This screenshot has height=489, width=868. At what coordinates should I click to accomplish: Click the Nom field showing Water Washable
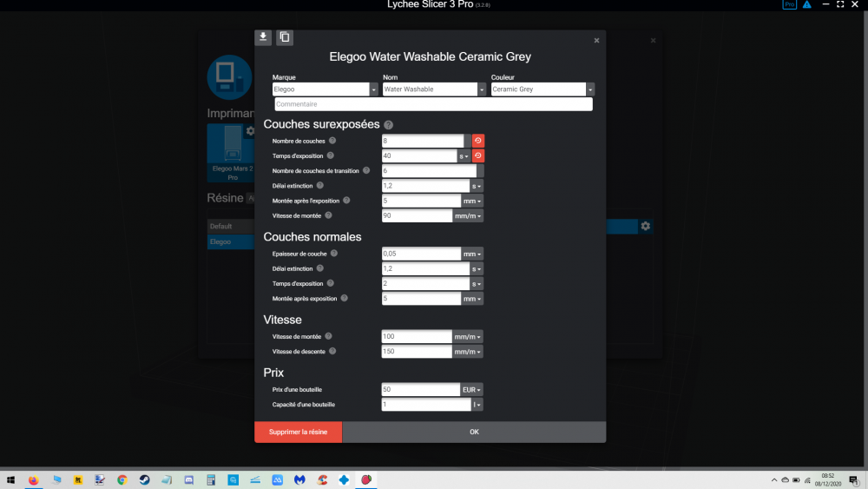pyautogui.click(x=431, y=89)
